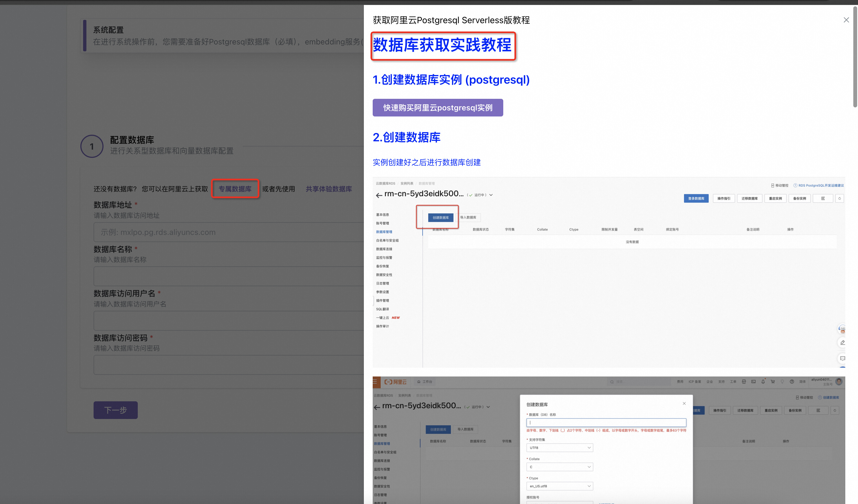Open the 支持字符集 UTF8 dropdown

click(x=559, y=447)
